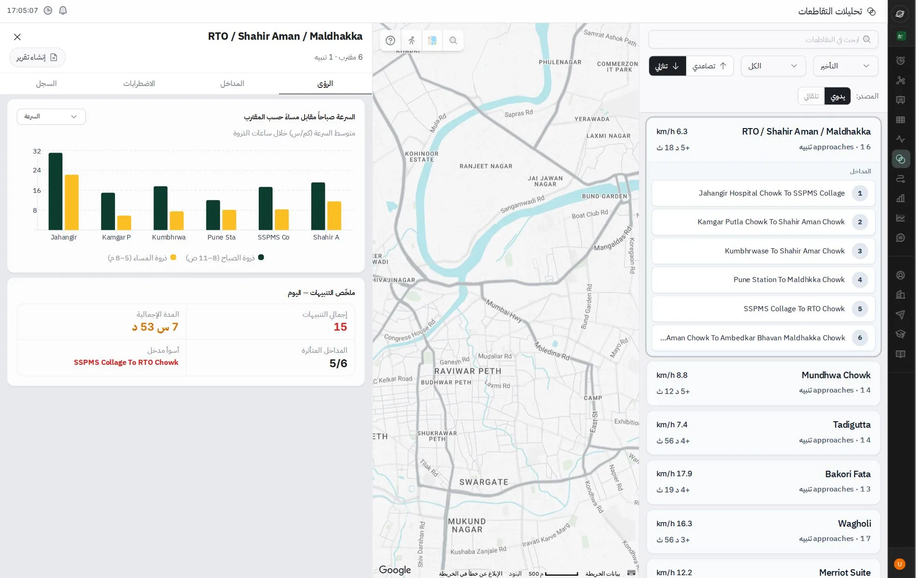This screenshot has height=578, width=924.
Task: Switch sort order to تصاعدي
Action: coord(710,66)
